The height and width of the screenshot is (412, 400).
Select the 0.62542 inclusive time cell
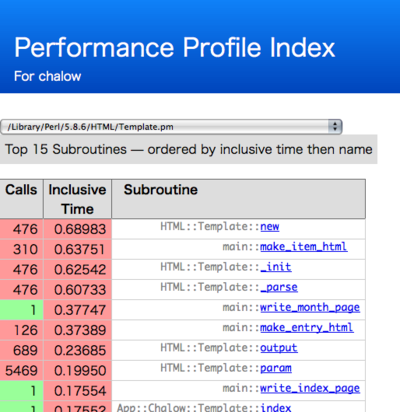(77, 270)
